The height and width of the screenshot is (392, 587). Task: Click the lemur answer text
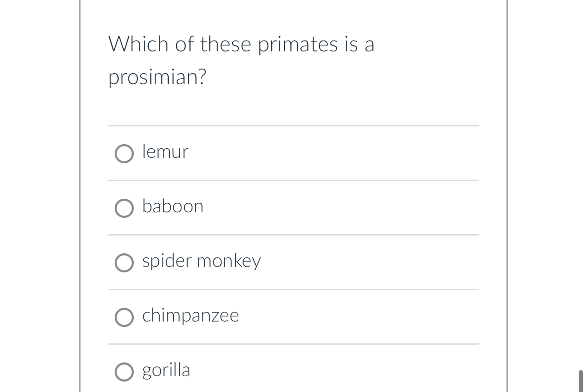tap(165, 152)
